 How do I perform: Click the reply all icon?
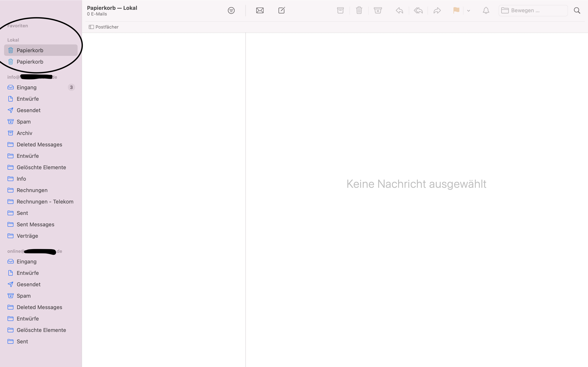(418, 10)
